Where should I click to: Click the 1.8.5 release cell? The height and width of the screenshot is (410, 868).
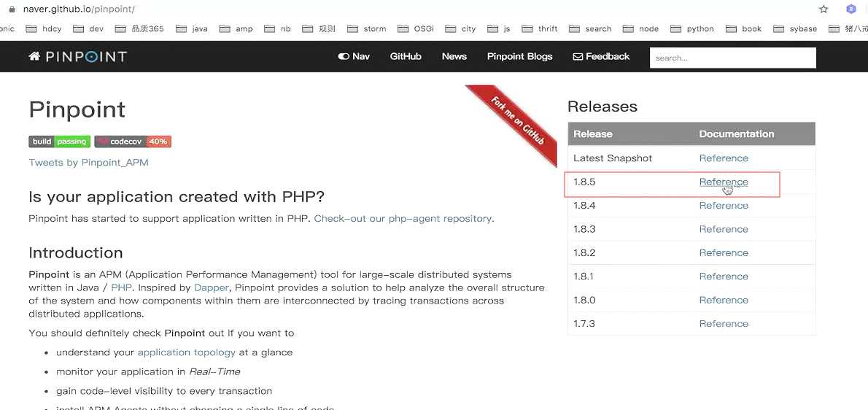(584, 182)
